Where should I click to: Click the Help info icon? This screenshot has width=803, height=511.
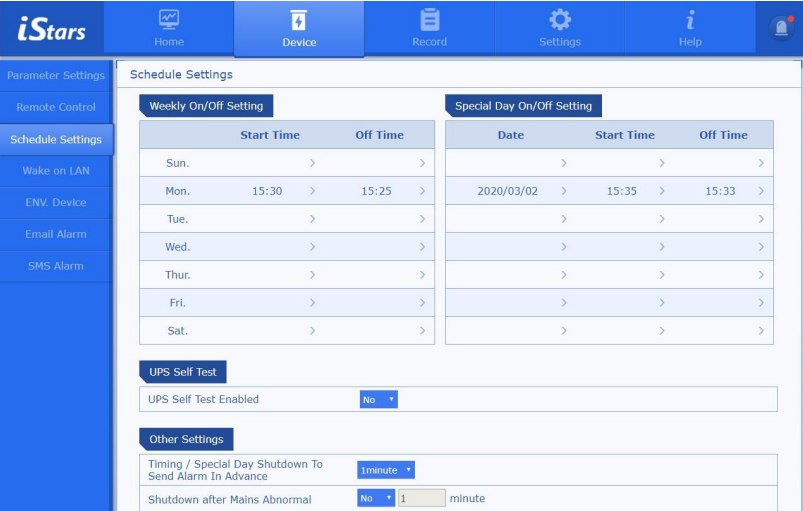click(x=690, y=20)
